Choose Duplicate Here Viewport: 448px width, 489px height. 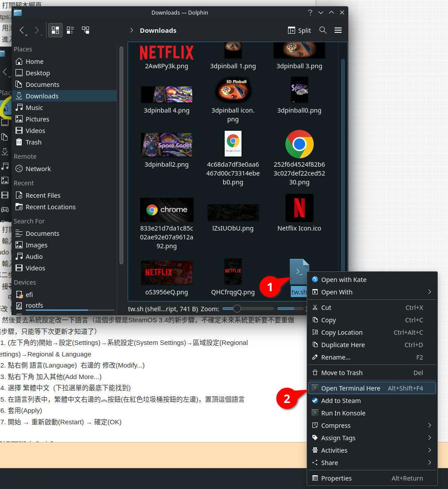(x=372, y=345)
